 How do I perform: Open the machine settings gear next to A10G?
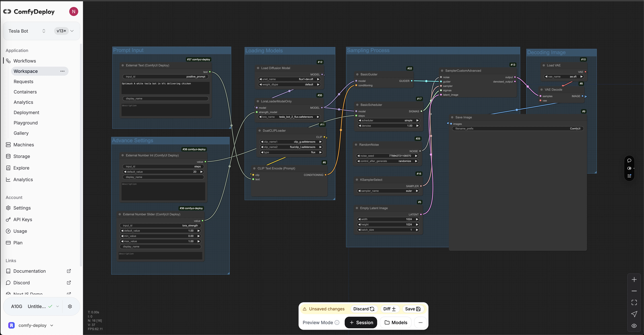click(70, 306)
